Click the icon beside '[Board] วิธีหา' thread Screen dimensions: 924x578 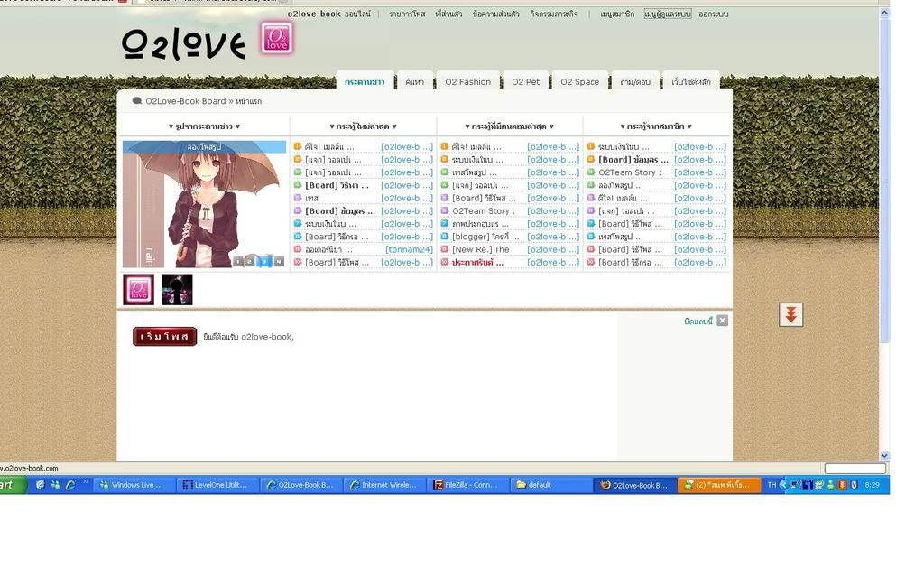point(298,185)
